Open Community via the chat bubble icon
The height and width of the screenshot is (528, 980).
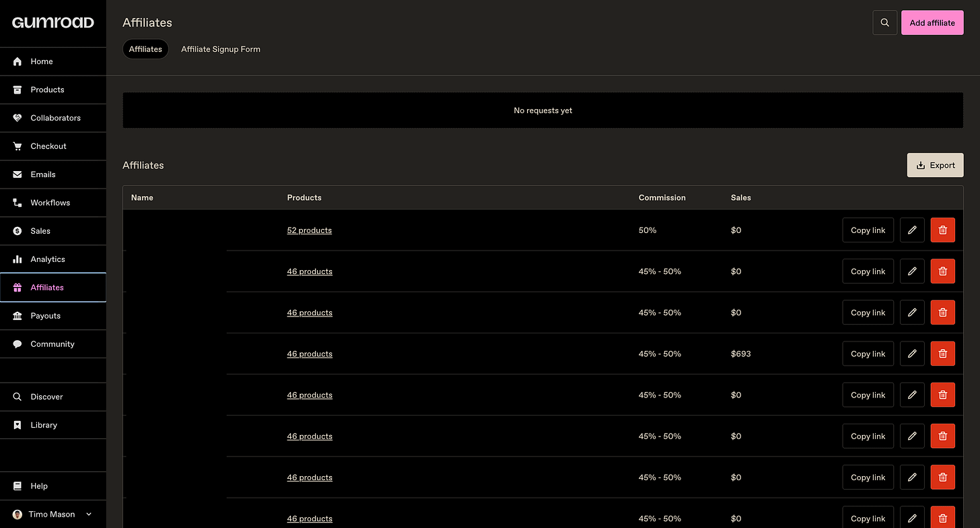click(x=17, y=344)
